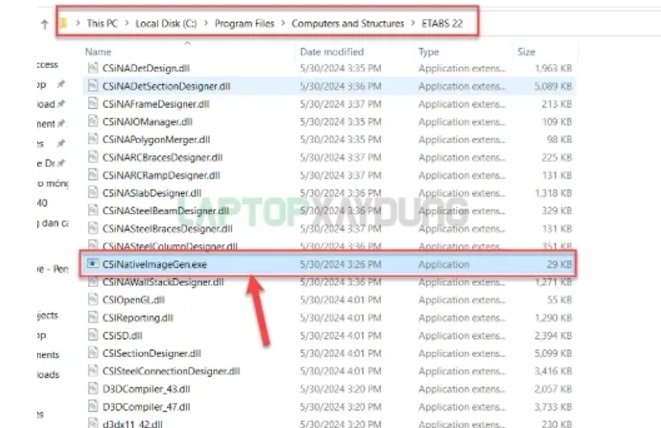Select the file name CSiNAPolygonMerger.dll
The image size is (661, 428).
click(x=156, y=140)
